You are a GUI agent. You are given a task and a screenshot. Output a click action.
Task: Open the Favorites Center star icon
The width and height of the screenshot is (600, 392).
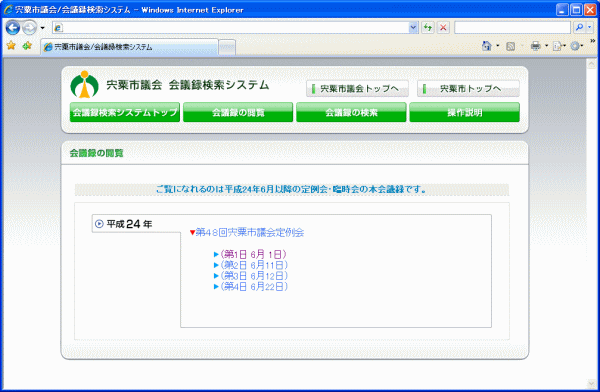(11, 46)
